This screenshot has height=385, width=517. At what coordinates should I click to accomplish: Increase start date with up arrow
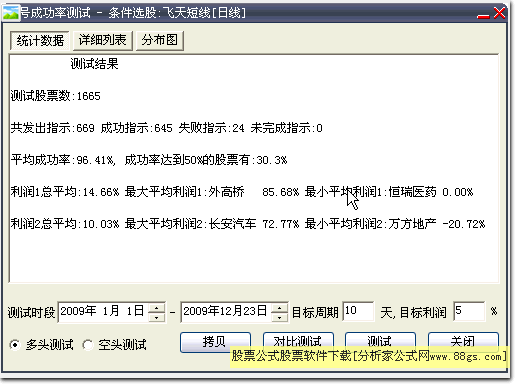click(156, 307)
